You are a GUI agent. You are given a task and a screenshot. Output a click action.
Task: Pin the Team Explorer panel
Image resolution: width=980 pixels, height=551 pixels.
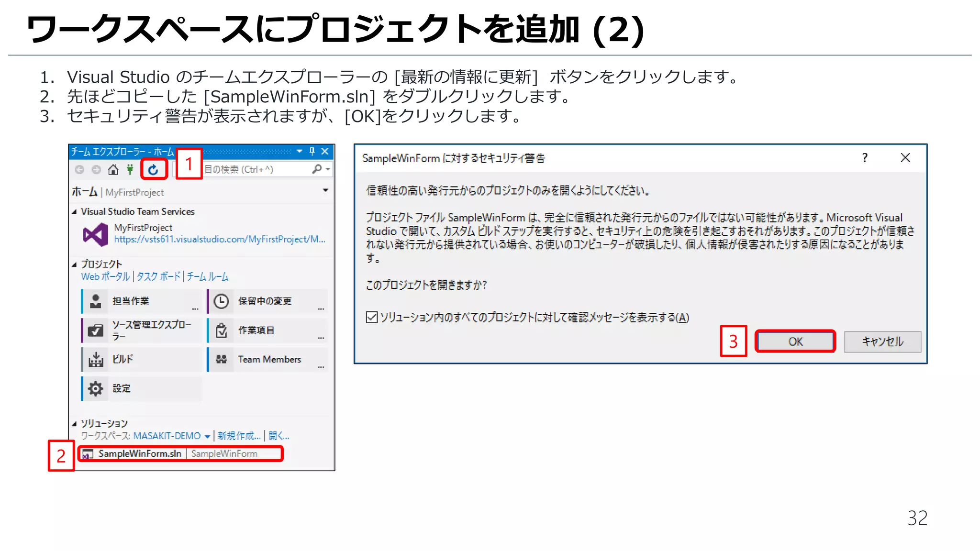(312, 151)
